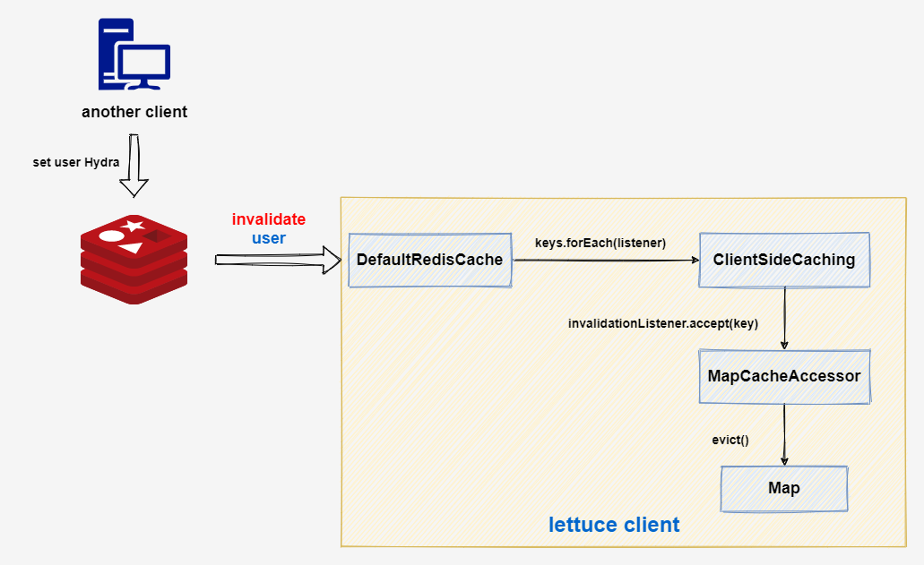Image resolution: width=924 pixels, height=565 pixels.
Task: Click the evict() label
Action: pyautogui.click(x=730, y=440)
